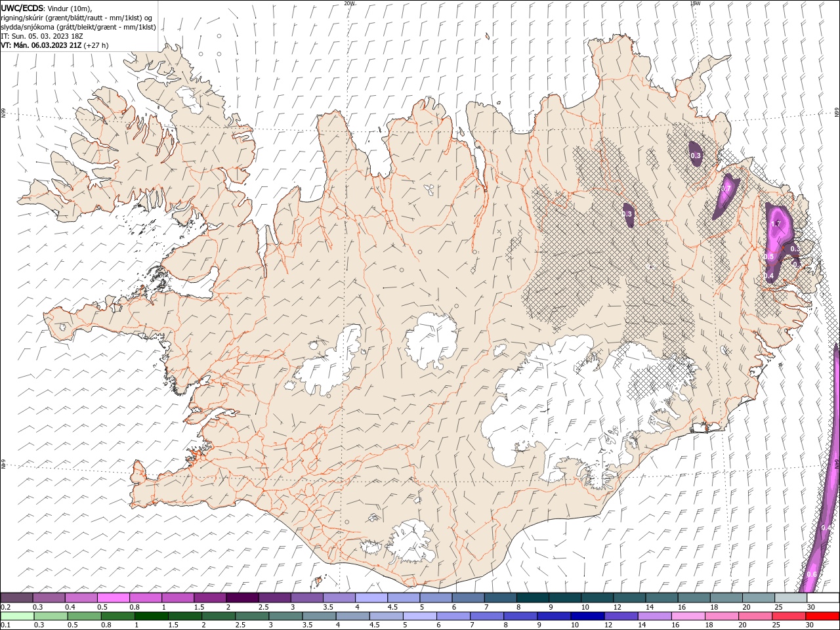Pick the lower legend swatch labeled 4.5
Image resolution: width=840 pixels, height=630 pixels.
coord(387,616)
